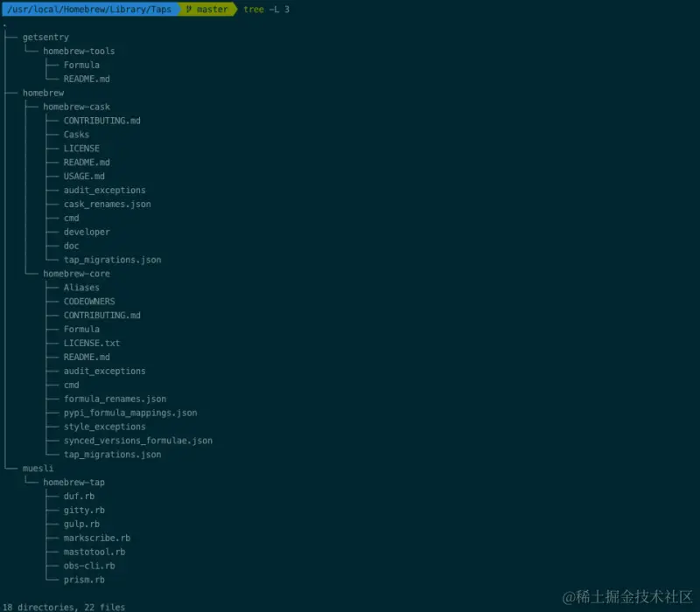
Task: Click audit_exceptions under homebrew-core
Action: pos(104,371)
